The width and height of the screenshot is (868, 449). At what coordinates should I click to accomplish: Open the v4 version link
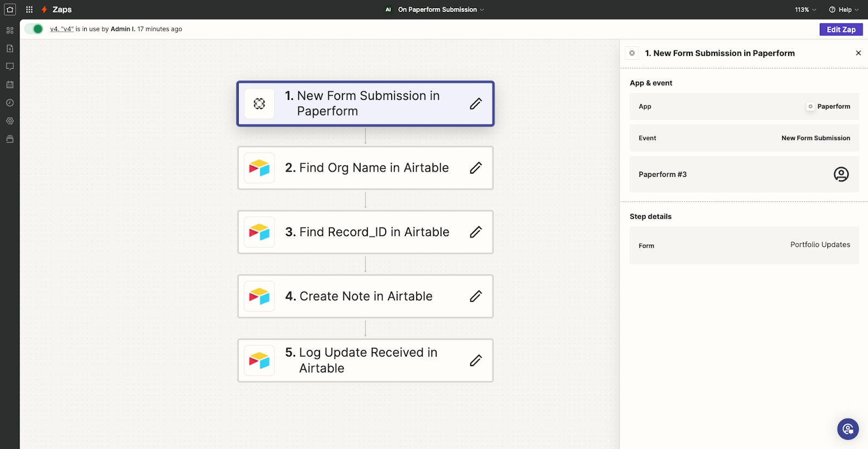pyautogui.click(x=62, y=29)
